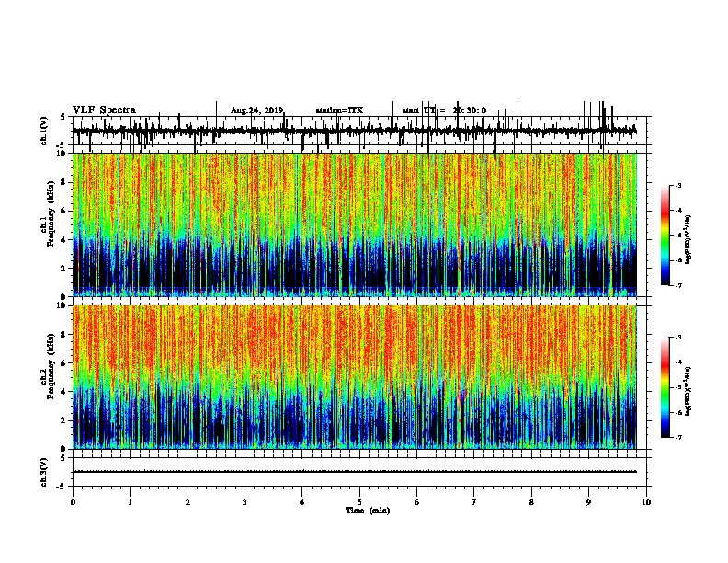Click the ch.2 spectrogram color scale bar
The height and width of the screenshot is (563, 728).
coord(665,387)
